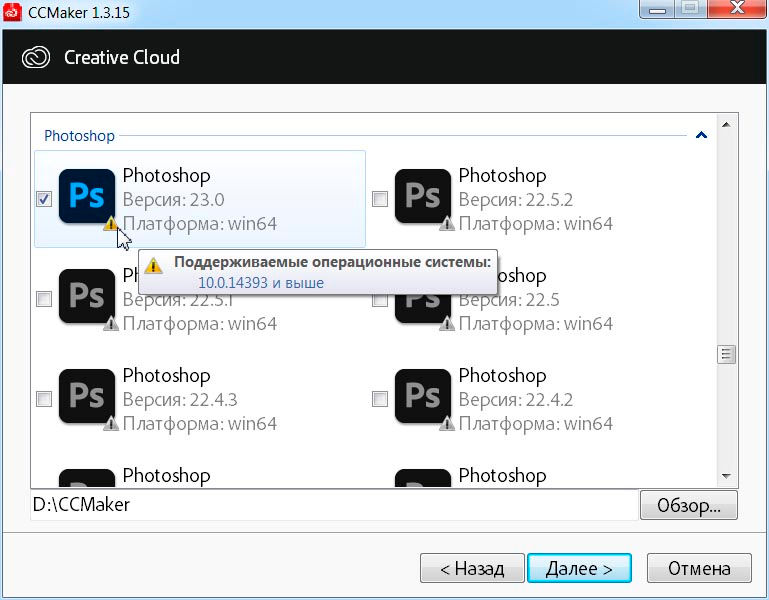Click the Photoshop 22.4.3 Ps icon
Image resolution: width=769 pixels, height=600 pixels.
coord(87,396)
